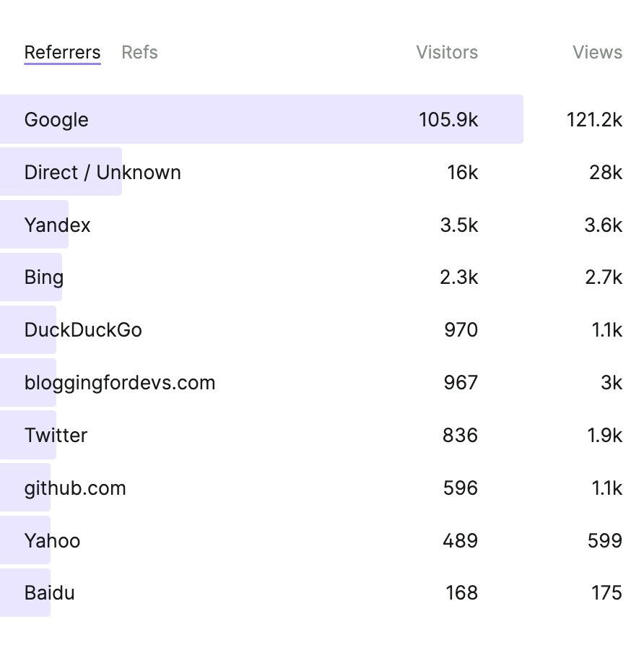Select the Referrers tab
Viewport: 644px width, 653px height.
pyautogui.click(x=62, y=52)
